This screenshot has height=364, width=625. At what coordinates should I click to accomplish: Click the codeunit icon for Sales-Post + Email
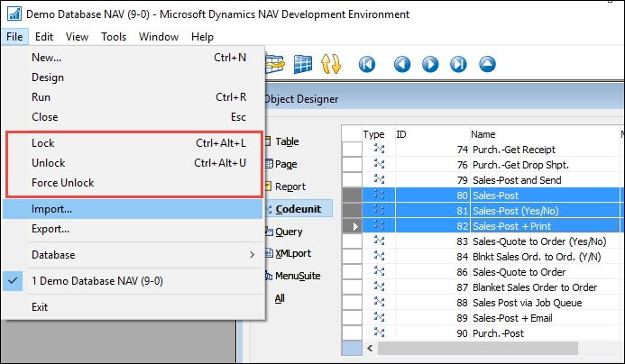coord(379,317)
